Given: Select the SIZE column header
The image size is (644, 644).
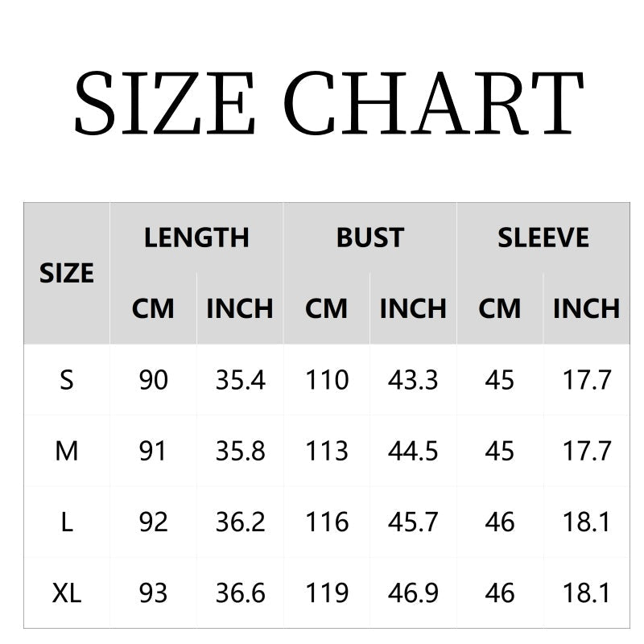Looking at the screenshot, I should 67,273.
